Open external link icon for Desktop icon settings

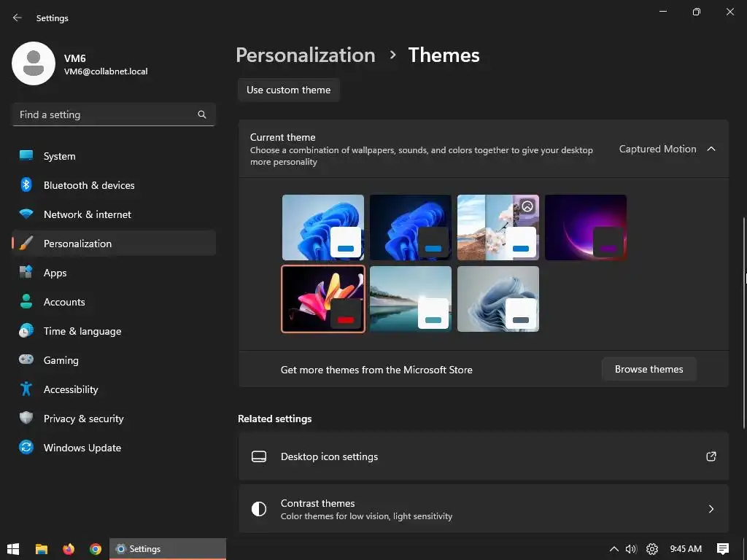pos(711,456)
